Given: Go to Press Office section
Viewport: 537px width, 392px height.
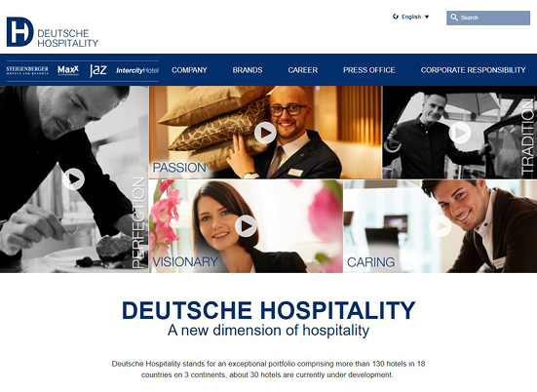Looking at the screenshot, I should [x=369, y=70].
